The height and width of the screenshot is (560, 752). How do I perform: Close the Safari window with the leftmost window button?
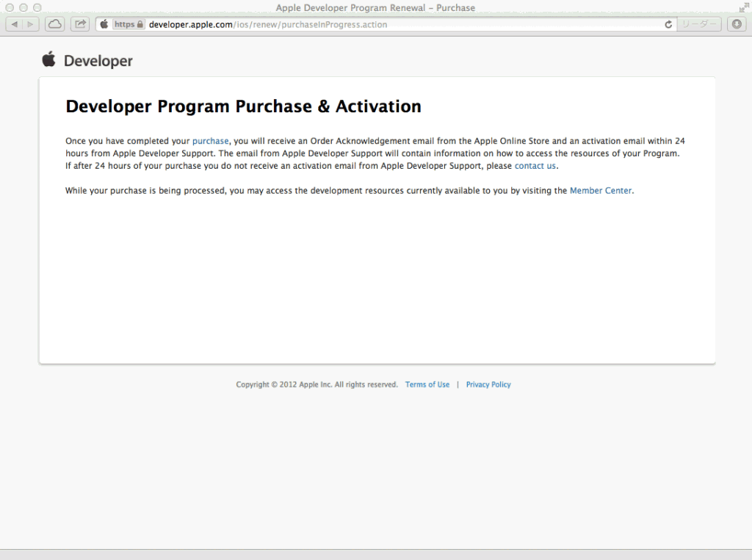click(10, 7)
